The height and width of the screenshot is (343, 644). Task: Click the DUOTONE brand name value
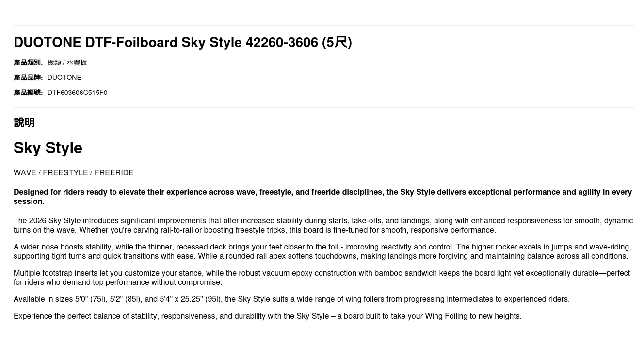[x=64, y=78]
